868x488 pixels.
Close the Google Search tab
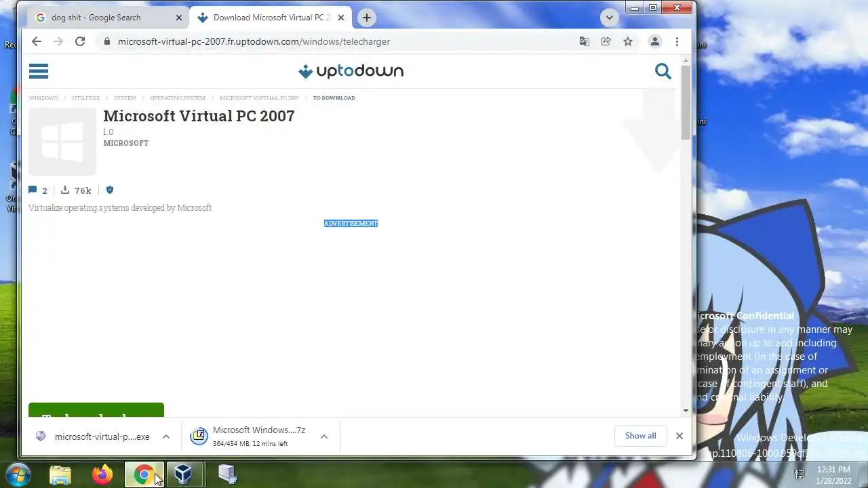pos(179,18)
